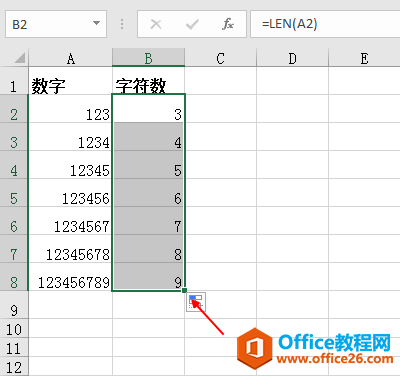Click the formula bar resize dots handle
The height and width of the screenshot is (376, 400).
tap(122, 24)
